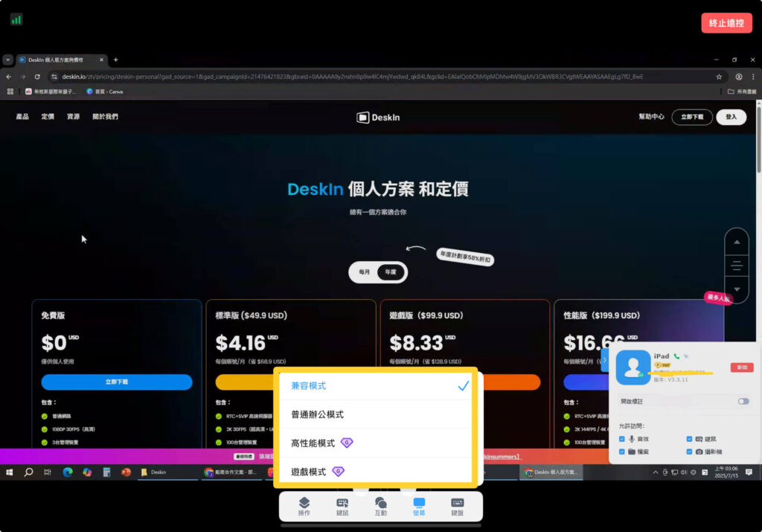Open the 幫助中心 link

click(651, 117)
